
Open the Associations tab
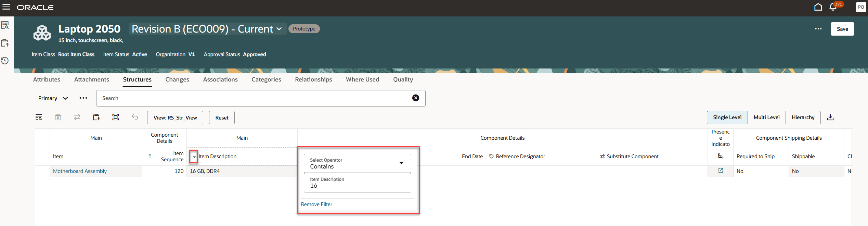click(220, 79)
